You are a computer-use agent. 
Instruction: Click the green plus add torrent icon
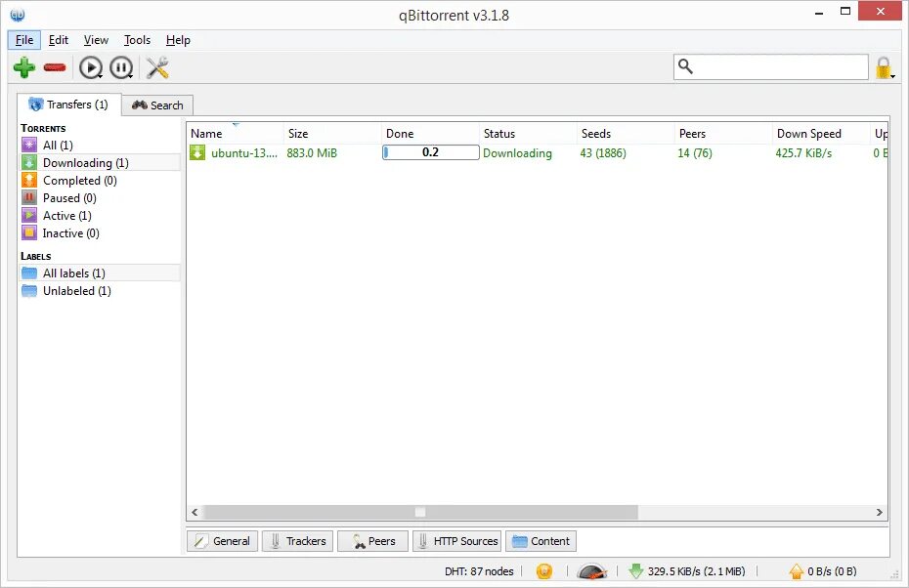(x=24, y=67)
